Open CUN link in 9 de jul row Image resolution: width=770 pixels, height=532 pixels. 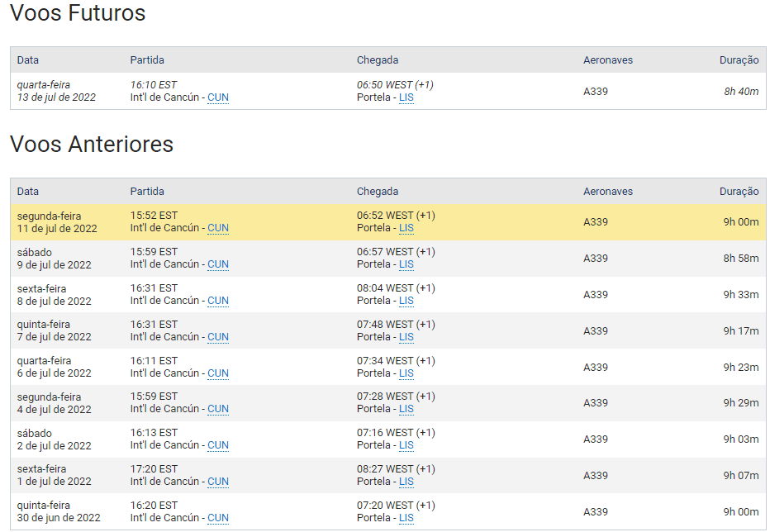218,264
